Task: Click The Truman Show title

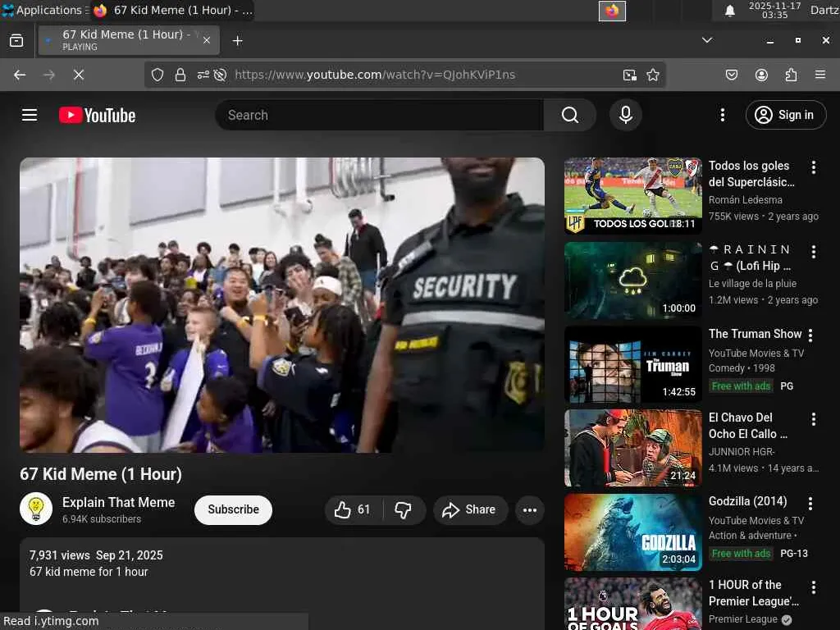Action: click(x=755, y=334)
